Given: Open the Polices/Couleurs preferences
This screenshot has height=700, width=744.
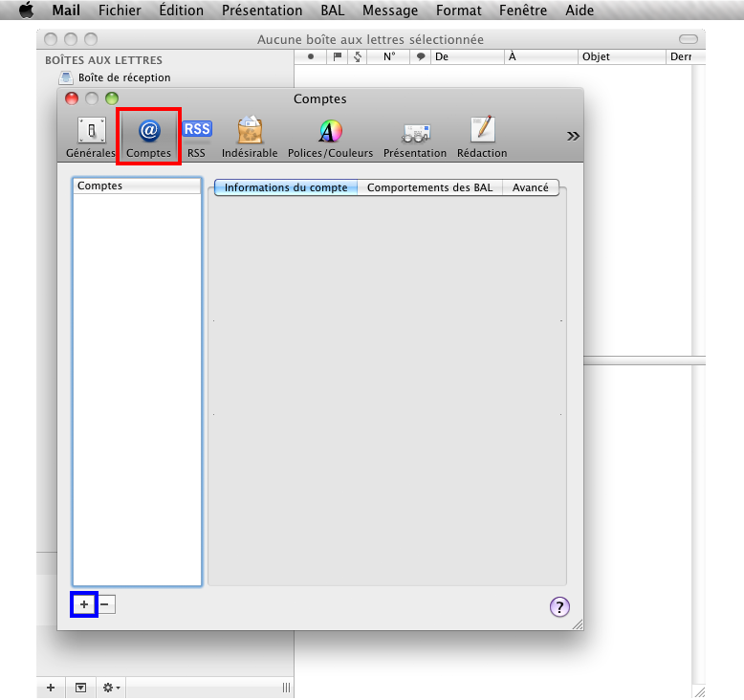Looking at the screenshot, I should pyautogui.click(x=330, y=138).
